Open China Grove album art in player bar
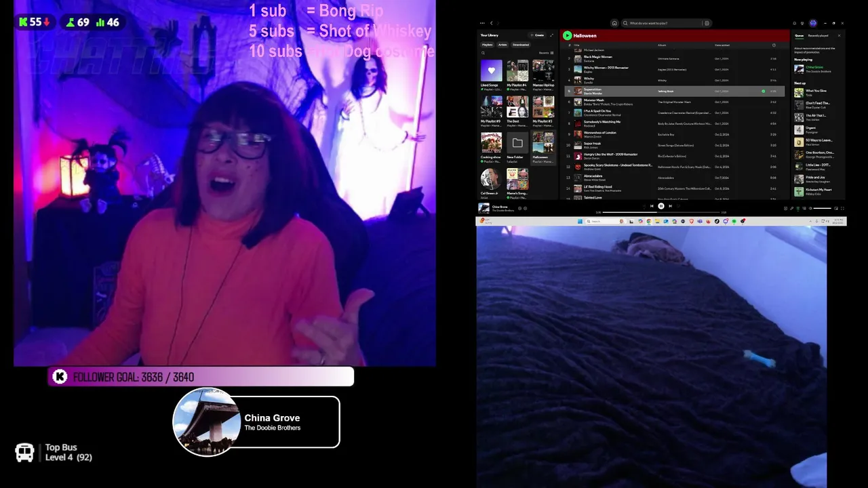The width and height of the screenshot is (868, 488). click(x=484, y=207)
